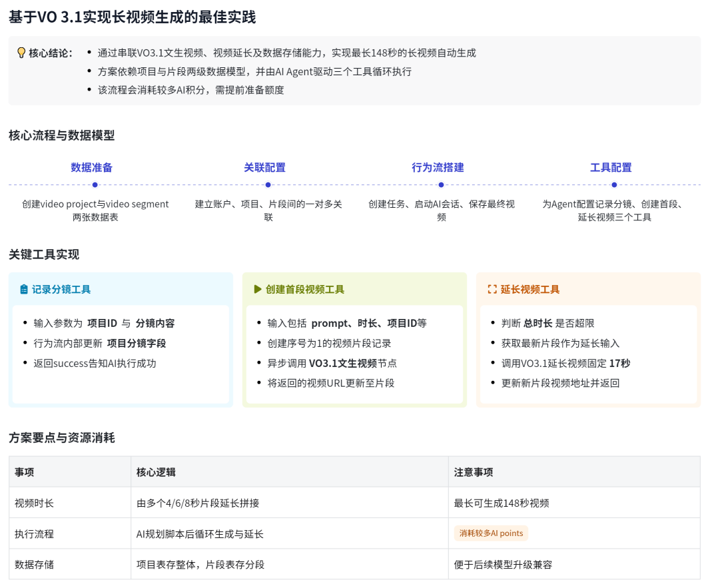Click the bullet 判断 总时长 是否超限
714x588 pixels.
click(547, 323)
